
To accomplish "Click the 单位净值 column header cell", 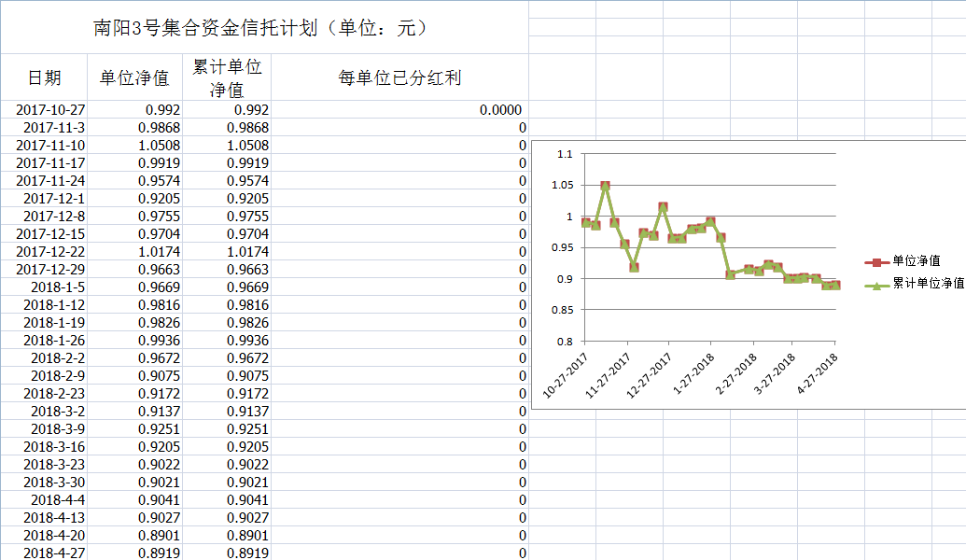I will point(134,78).
